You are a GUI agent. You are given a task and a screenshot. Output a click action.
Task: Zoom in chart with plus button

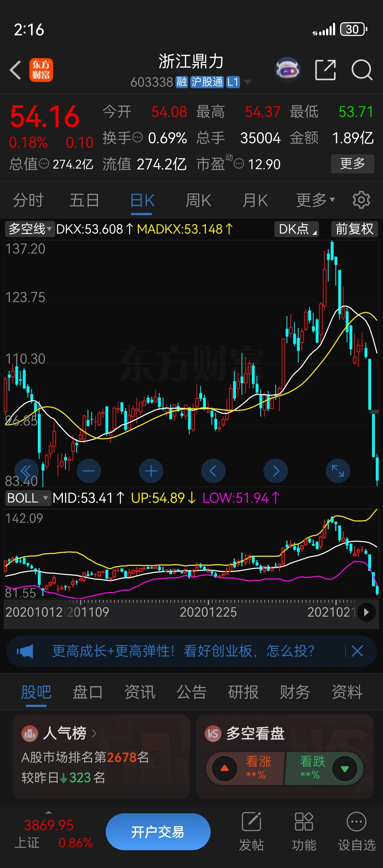point(151,470)
